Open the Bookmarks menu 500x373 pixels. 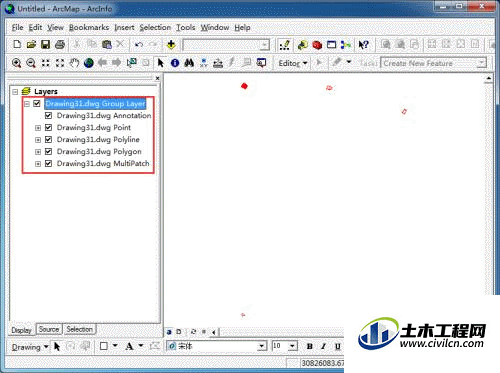click(89, 28)
